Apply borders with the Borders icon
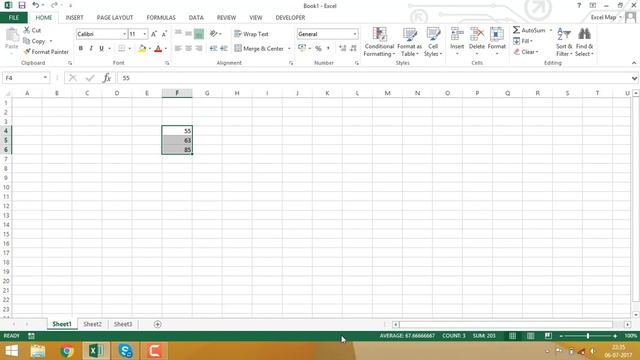640x360 pixels. point(122,48)
